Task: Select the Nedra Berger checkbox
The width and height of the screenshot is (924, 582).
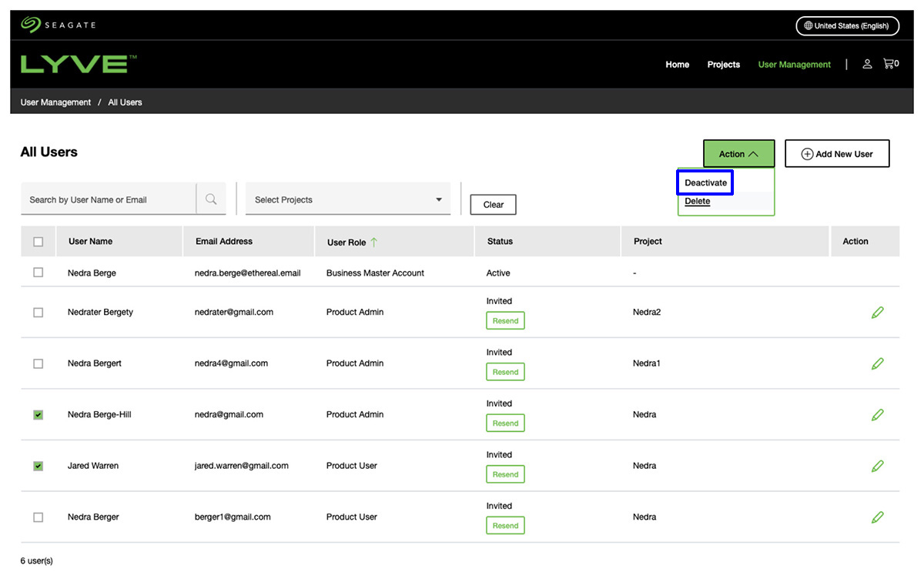Action: point(38,517)
